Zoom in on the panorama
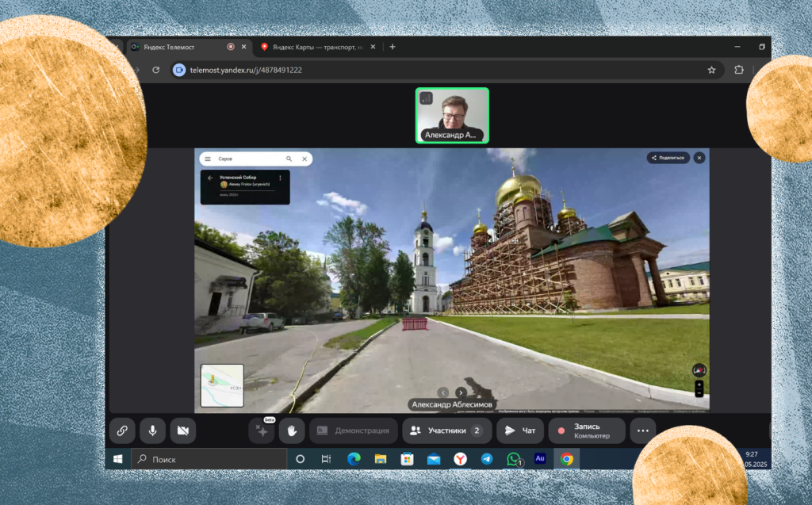The image size is (812, 505). 699,384
